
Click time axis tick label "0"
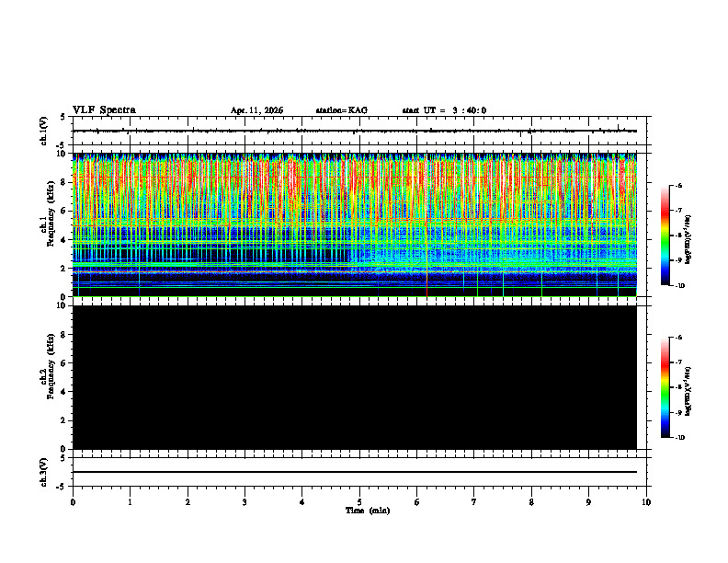73,502
